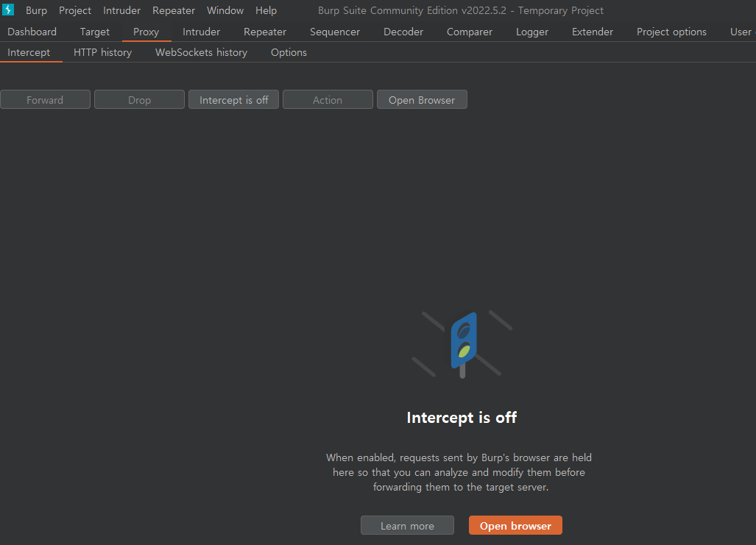This screenshot has width=756, height=545.
Task: Click the traffic light illustration
Action: pyautogui.click(x=462, y=344)
